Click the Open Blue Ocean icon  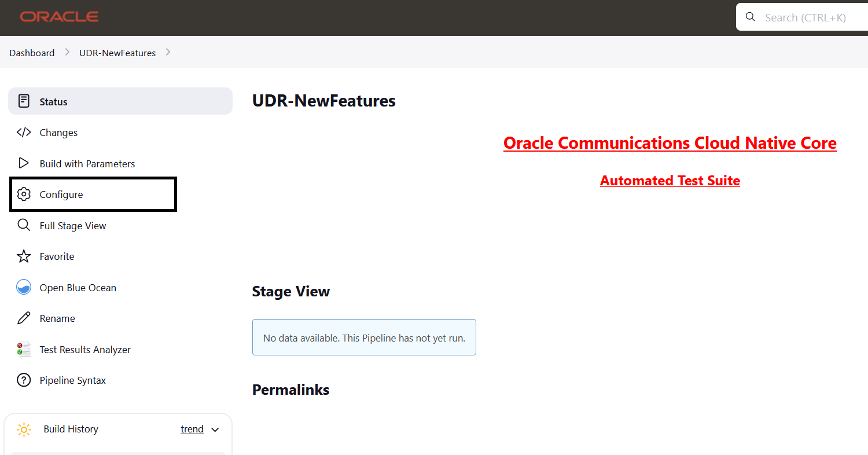coord(23,287)
